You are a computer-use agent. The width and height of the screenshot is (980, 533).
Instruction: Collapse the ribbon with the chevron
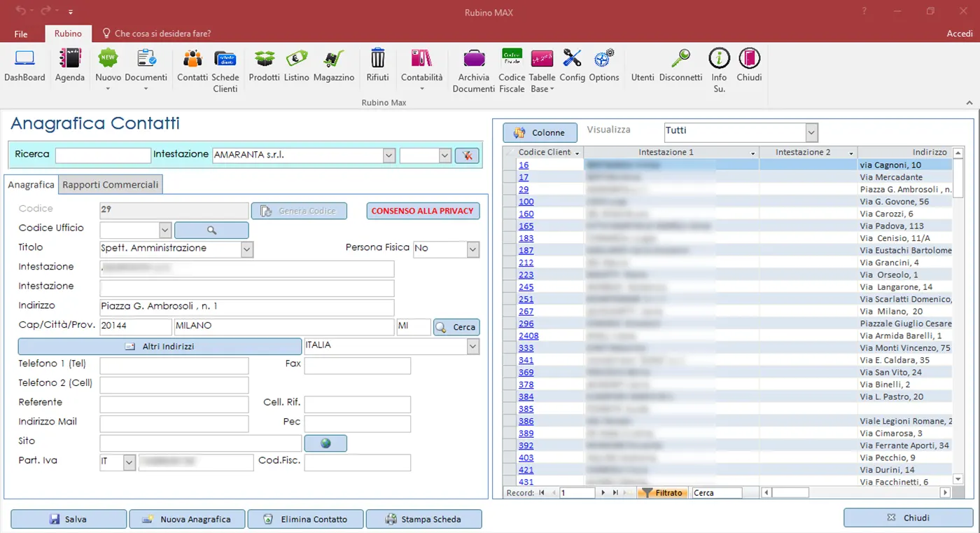[969, 102]
